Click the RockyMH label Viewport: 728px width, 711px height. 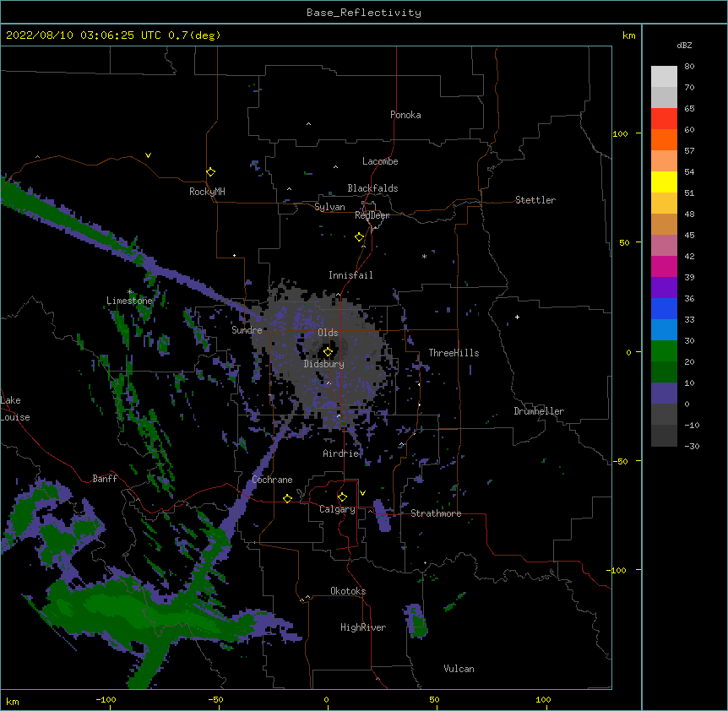207,192
